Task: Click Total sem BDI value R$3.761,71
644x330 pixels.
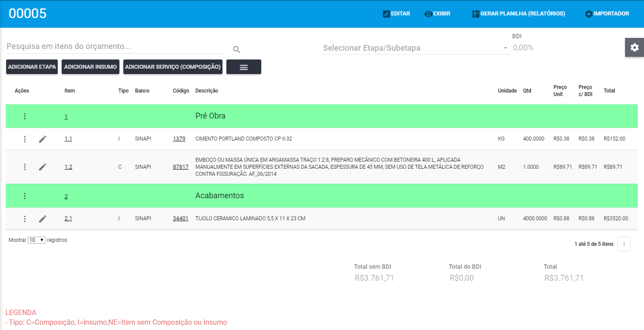Action: (x=374, y=278)
